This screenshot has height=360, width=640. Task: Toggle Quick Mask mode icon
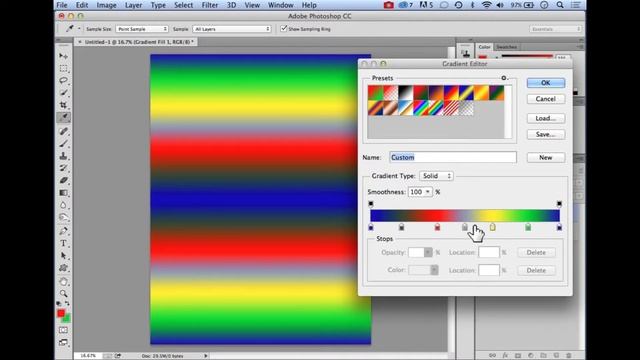pyautogui.click(x=63, y=330)
